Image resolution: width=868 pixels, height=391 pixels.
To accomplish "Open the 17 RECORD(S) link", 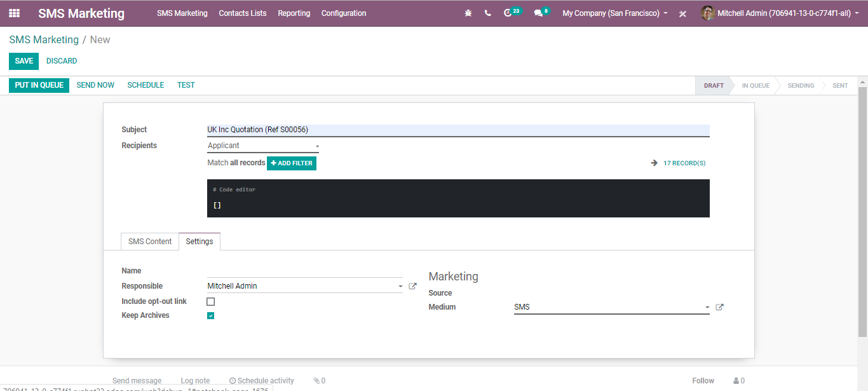I will pyautogui.click(x=684, y=163).
